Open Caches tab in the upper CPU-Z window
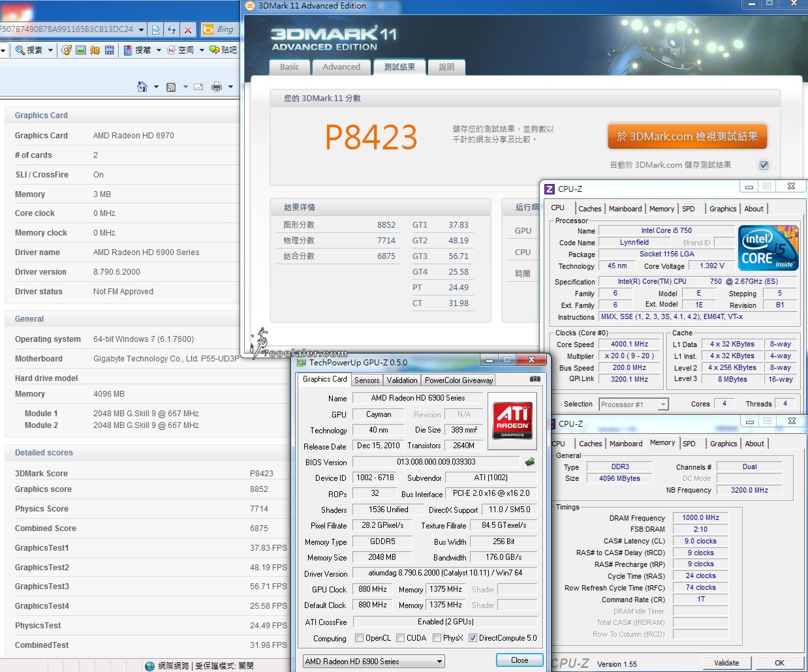808x672 pixels. 590,209
